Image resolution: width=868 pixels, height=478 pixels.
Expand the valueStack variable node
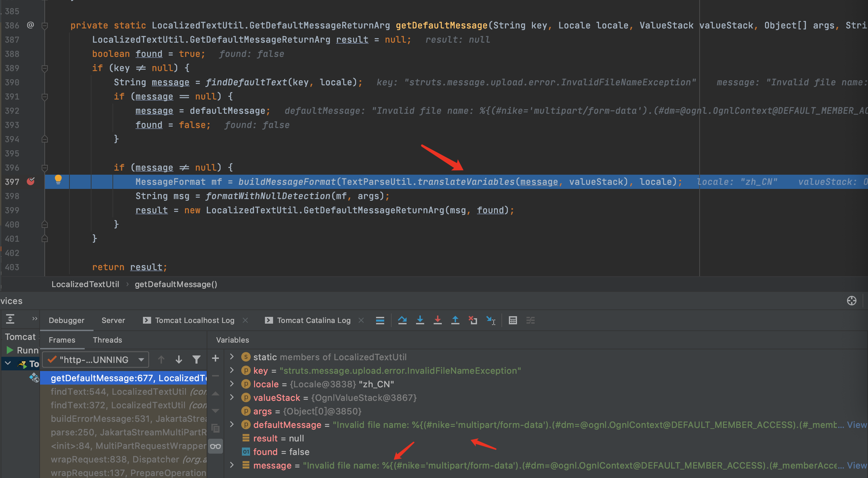coord(232,397)
